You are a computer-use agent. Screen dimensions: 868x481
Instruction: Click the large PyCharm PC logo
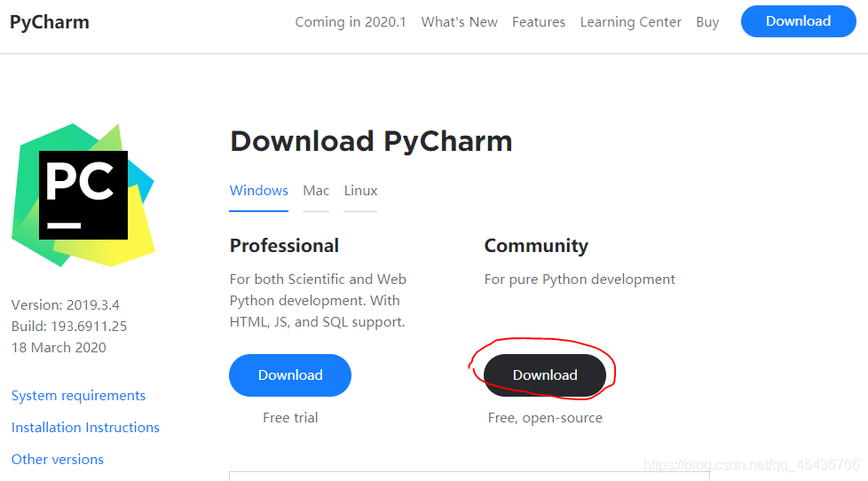83,195
